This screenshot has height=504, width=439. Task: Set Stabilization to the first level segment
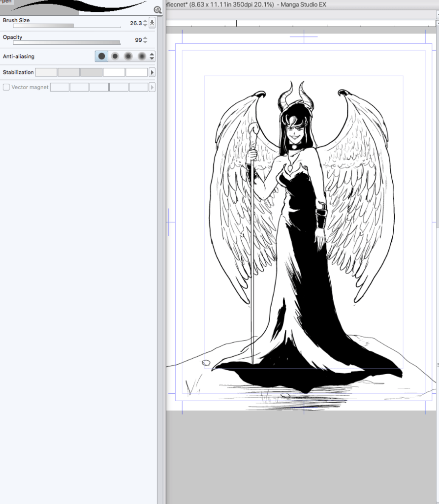coord(46,72)
